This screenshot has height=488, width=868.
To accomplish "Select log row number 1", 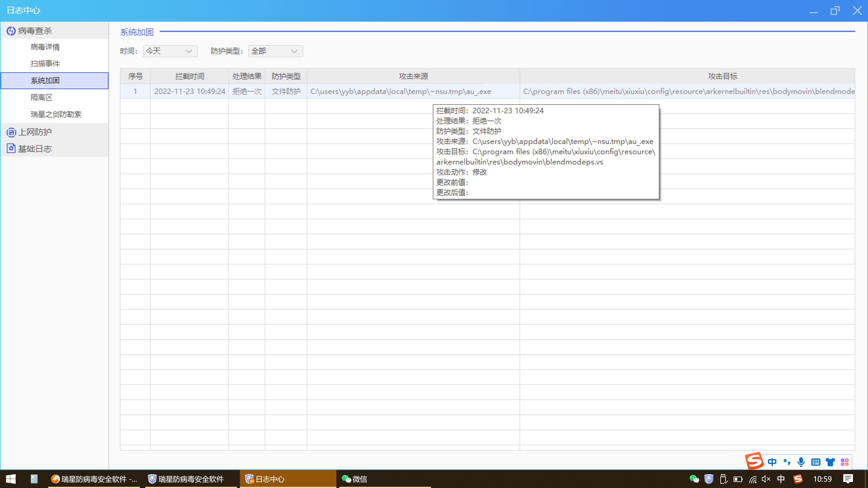I will tap(135, 91).
